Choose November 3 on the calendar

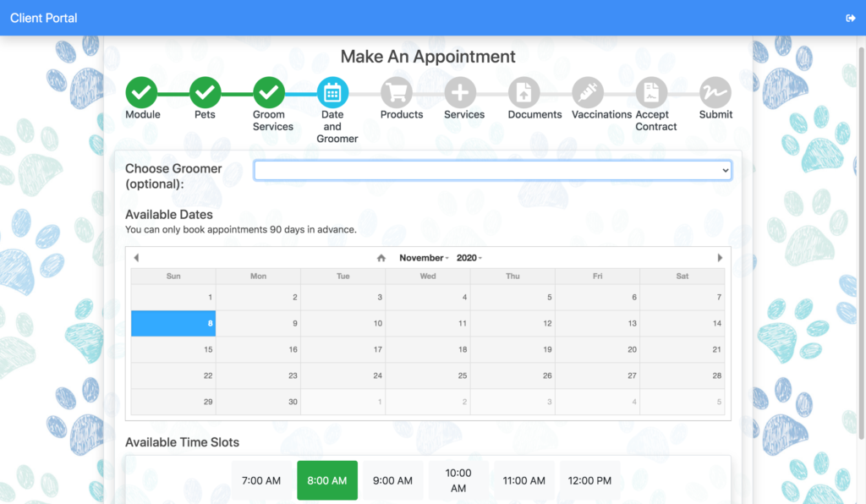pos(343,297)
